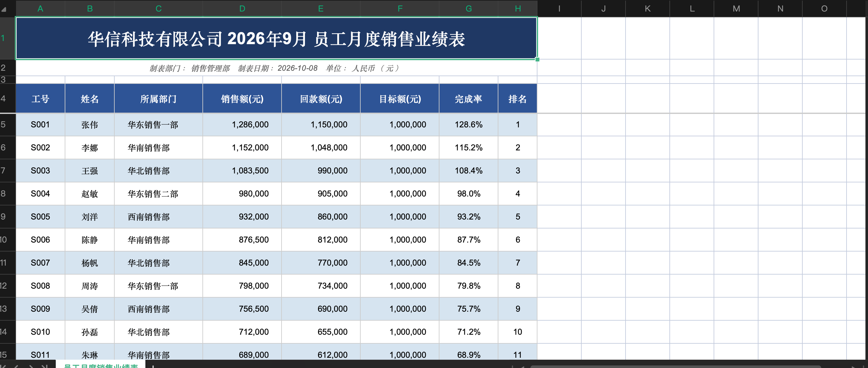Select cell containing S008

40,286
